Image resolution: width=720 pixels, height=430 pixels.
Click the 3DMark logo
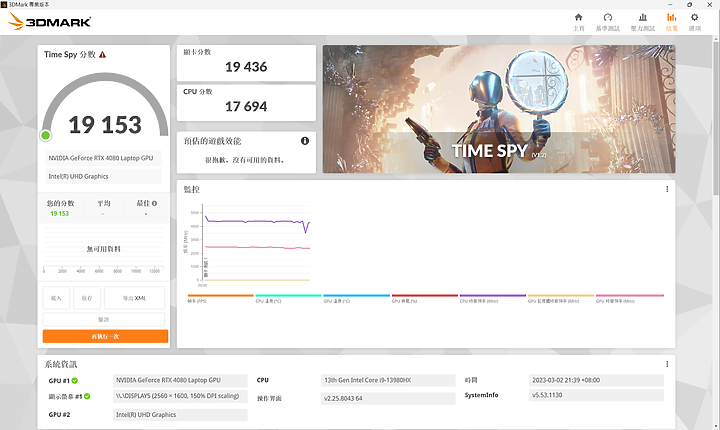[x=49, y=21]
